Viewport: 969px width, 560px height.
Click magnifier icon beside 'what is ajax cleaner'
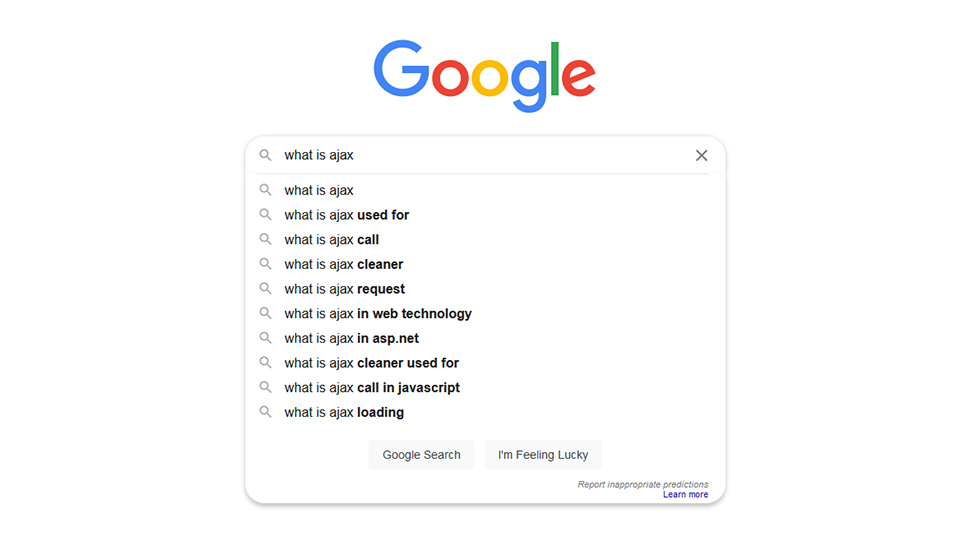(265, 264)
